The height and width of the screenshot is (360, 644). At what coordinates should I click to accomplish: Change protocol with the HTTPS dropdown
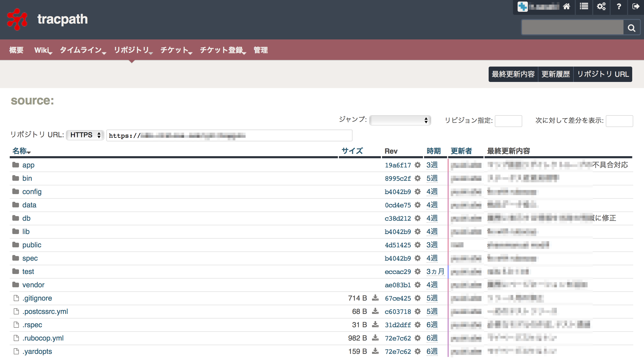click(85, 135)
